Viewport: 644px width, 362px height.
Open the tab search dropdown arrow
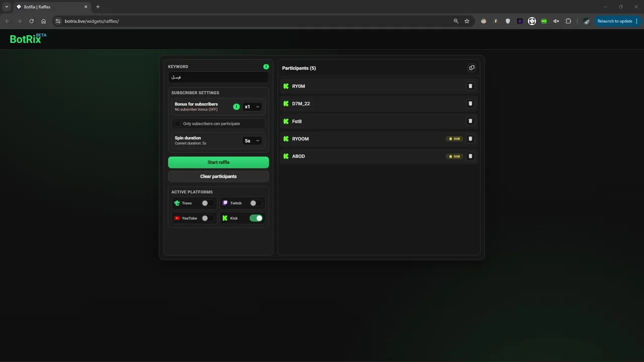pos(7,7)
